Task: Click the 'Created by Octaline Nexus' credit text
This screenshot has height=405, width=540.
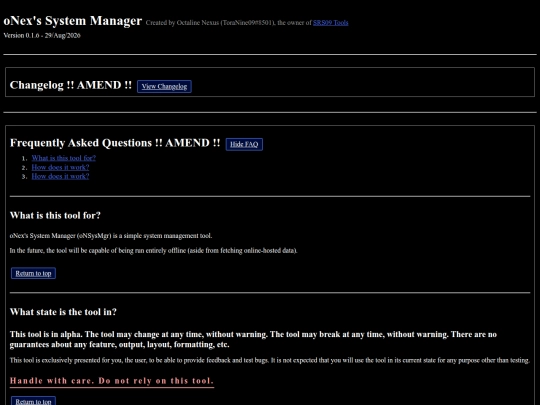Action: tap(229, 23)
